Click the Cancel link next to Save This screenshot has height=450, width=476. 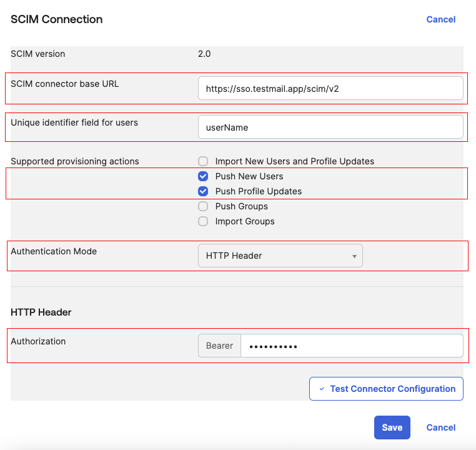point(441,427)
